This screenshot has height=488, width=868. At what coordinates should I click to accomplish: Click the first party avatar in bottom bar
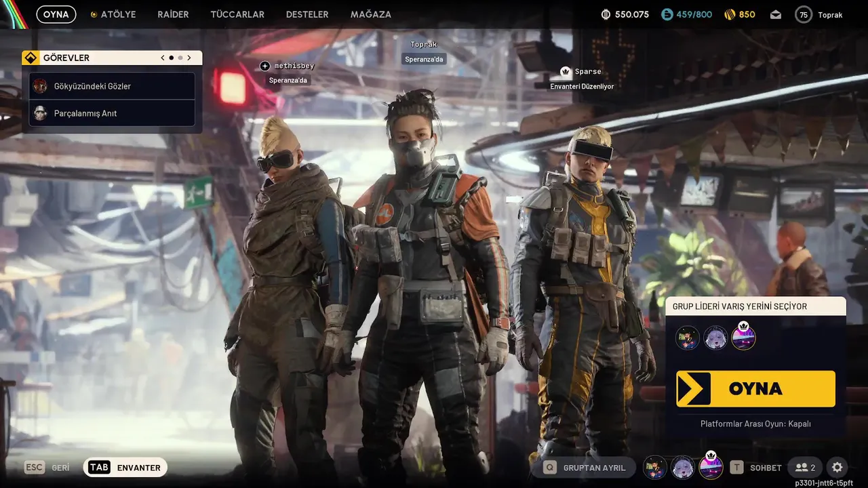click(x=654, y=467)
